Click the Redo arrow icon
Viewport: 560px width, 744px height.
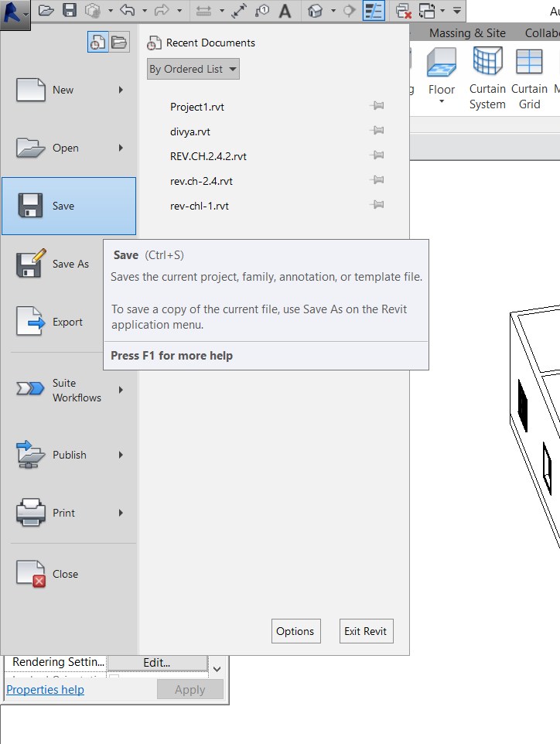(162, 10)
